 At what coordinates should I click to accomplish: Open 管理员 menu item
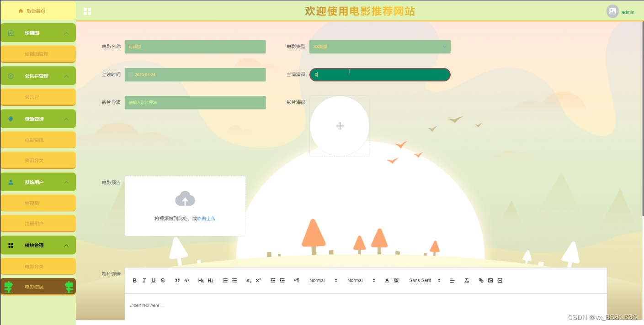coord(38,203)
